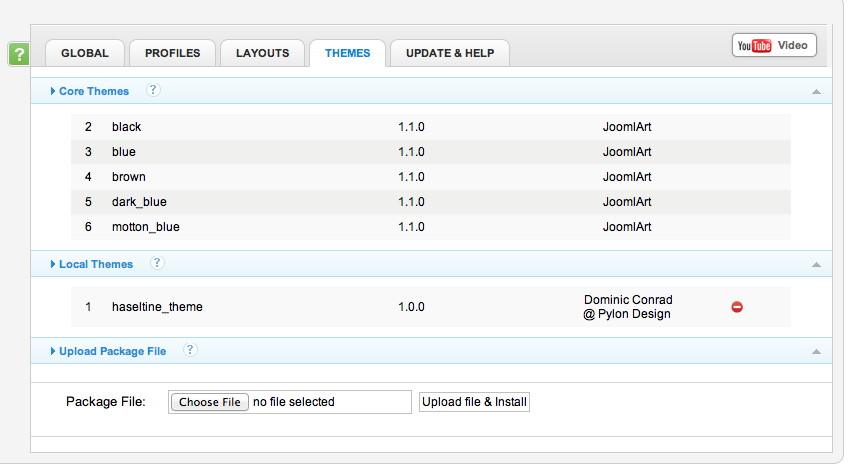
Task: Select the motton_blue theme name
Action: [x=146, y=227]
